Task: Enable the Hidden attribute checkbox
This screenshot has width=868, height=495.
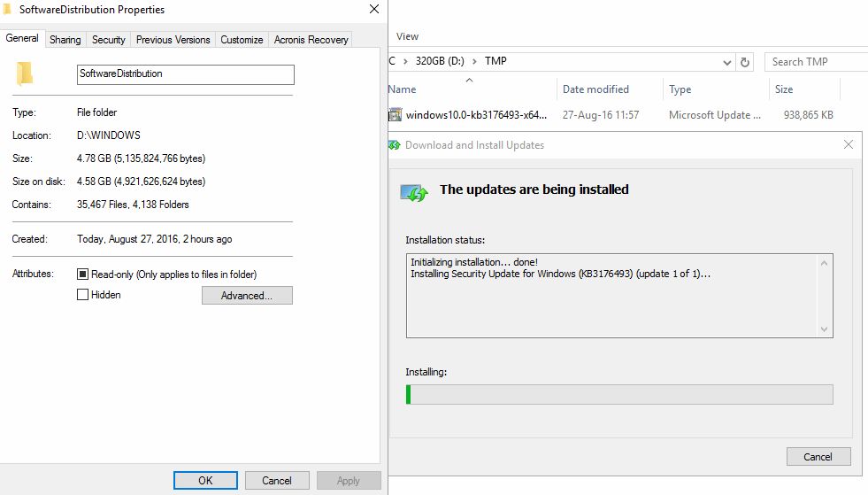Action: (x=82, y=294)
